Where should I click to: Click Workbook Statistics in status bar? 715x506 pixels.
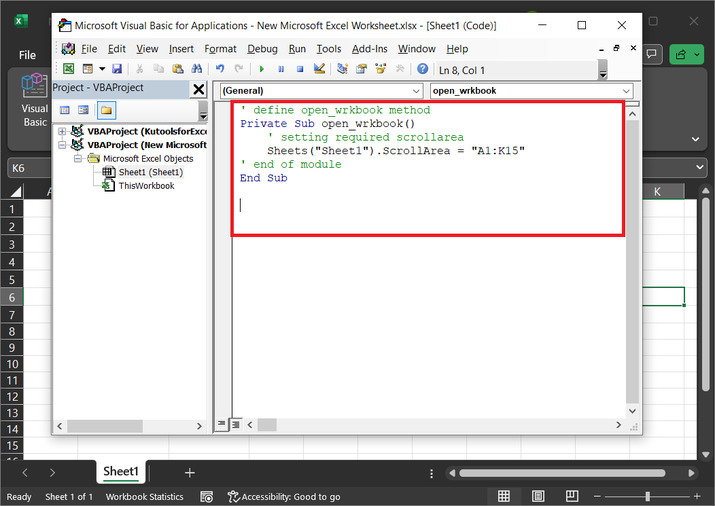tap(145, 497)
